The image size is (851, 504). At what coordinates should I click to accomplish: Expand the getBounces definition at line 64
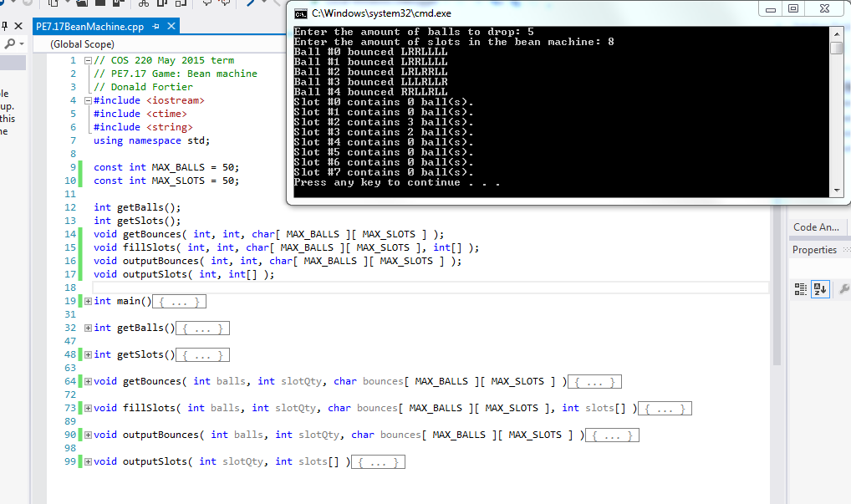pos(88,381)
